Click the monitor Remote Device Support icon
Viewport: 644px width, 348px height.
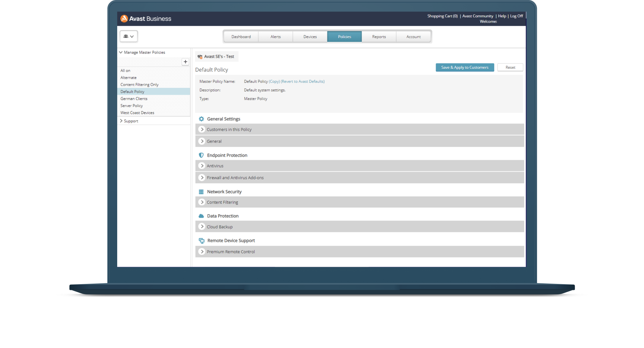202,240
